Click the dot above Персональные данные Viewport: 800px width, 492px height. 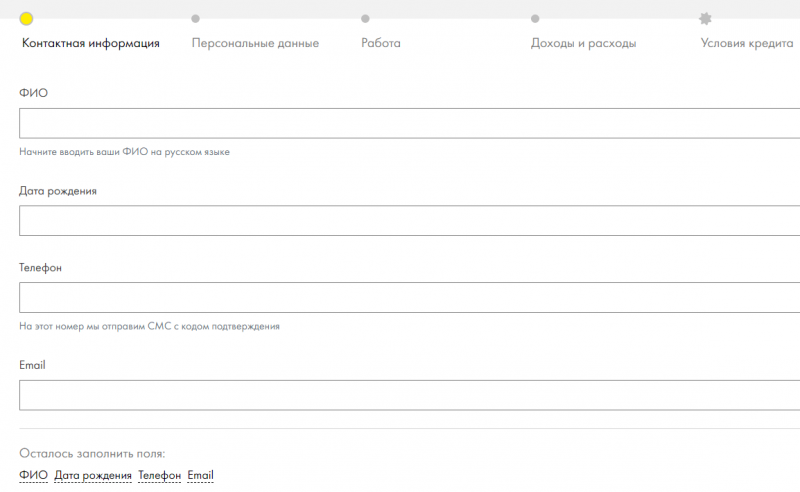pyautogui.click(x=195, y=19)
